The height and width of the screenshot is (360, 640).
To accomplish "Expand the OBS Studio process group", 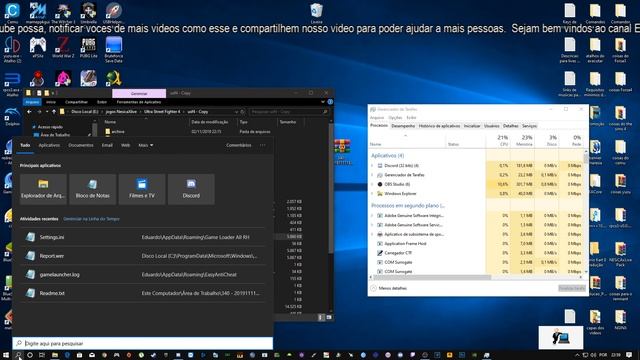I will pos(372,184).
